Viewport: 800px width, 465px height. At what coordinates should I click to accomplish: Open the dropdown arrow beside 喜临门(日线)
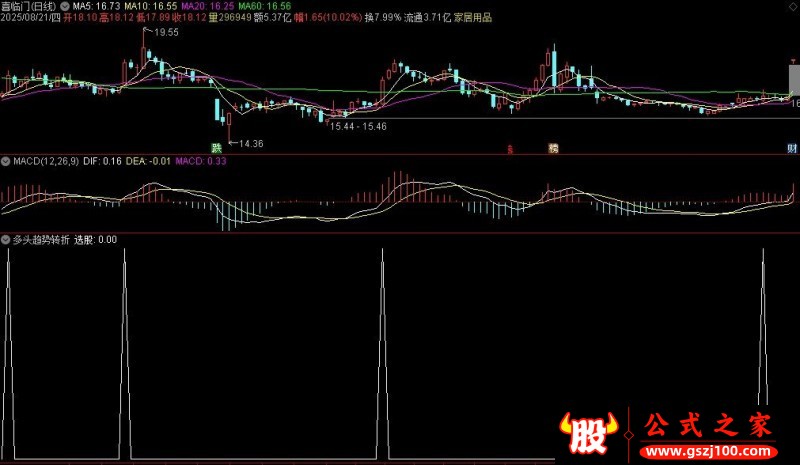tap(65, 7)
